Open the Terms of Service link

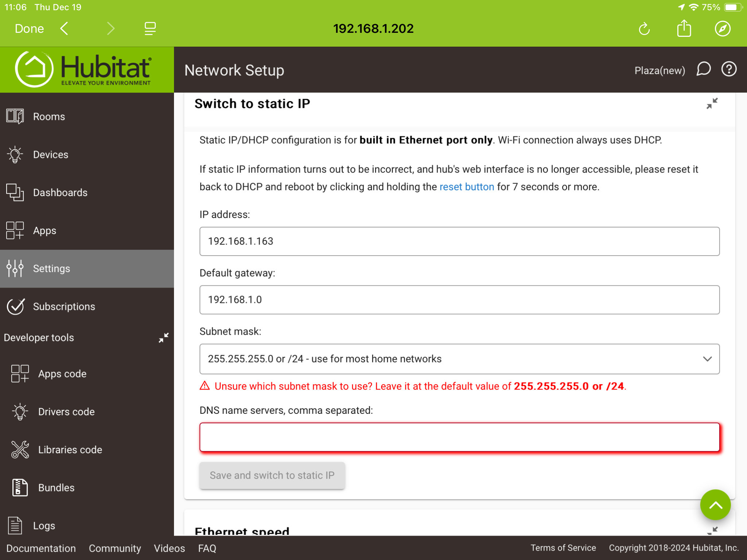click(563, 548)
